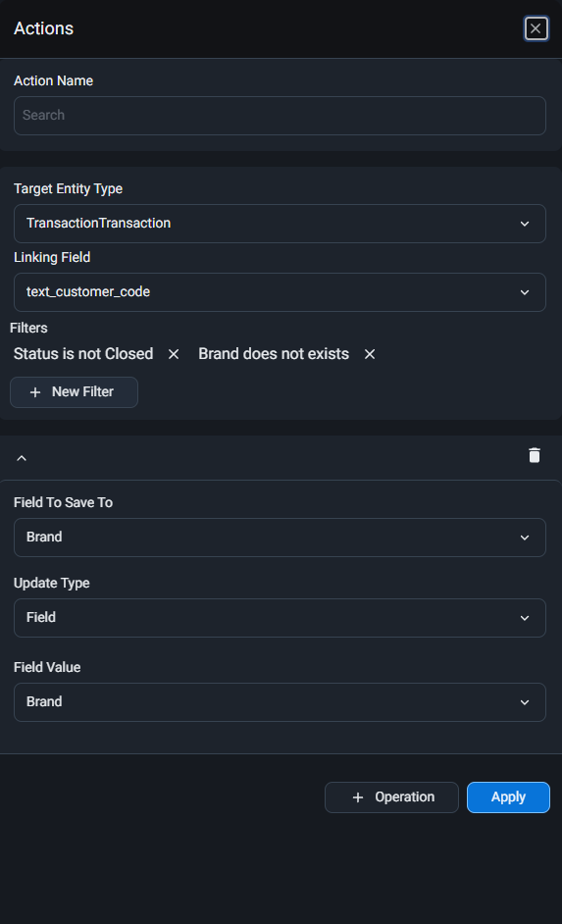The width and height of the screenshot is (562, 924).
Task: Add a new Operation
Action: tap(391, 797)
